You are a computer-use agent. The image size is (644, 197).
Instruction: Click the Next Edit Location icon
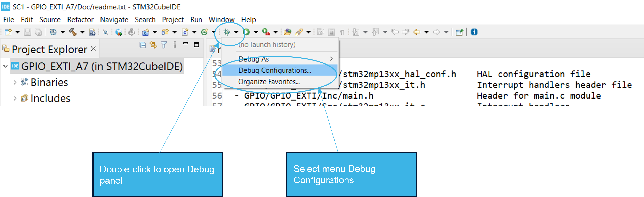(x=405, y=32)
